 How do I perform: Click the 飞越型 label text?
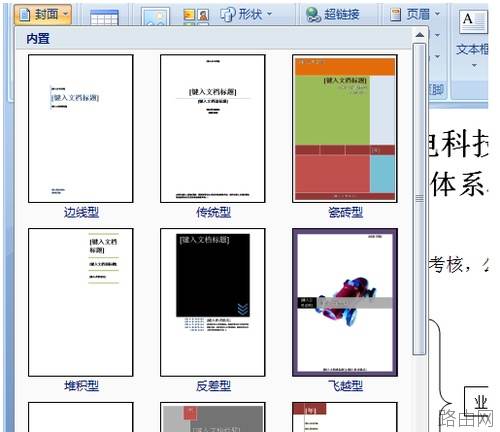click(x=345, y=386)
